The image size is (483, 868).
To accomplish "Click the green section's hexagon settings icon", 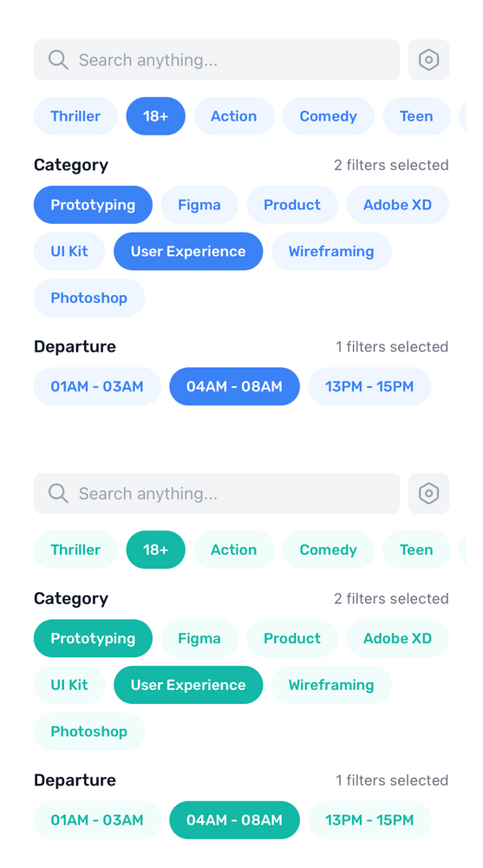I will pos(428,493).
